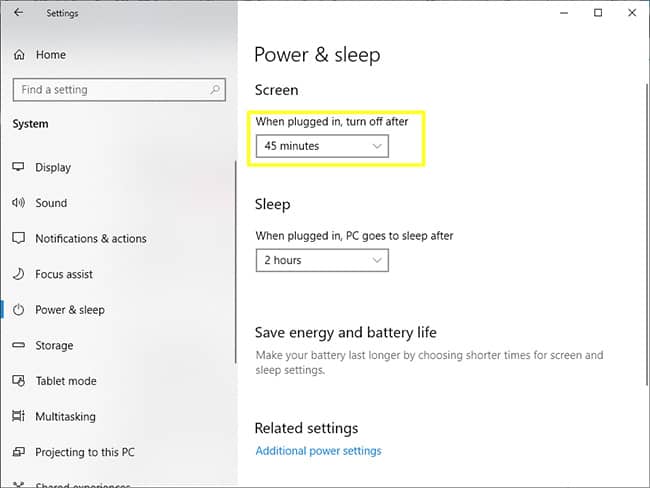Open Additional power settings link
This screenshot has width=650, height=488.
(318, 451)
